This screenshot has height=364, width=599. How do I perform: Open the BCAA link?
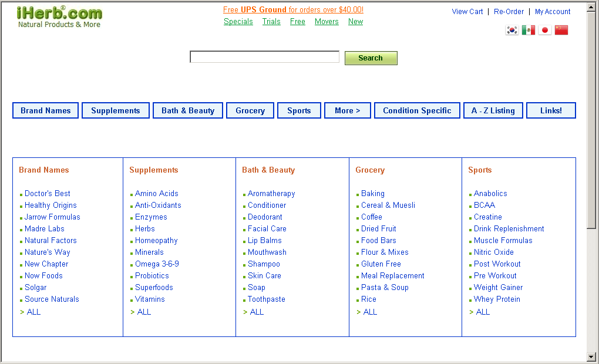pos(484,205)
